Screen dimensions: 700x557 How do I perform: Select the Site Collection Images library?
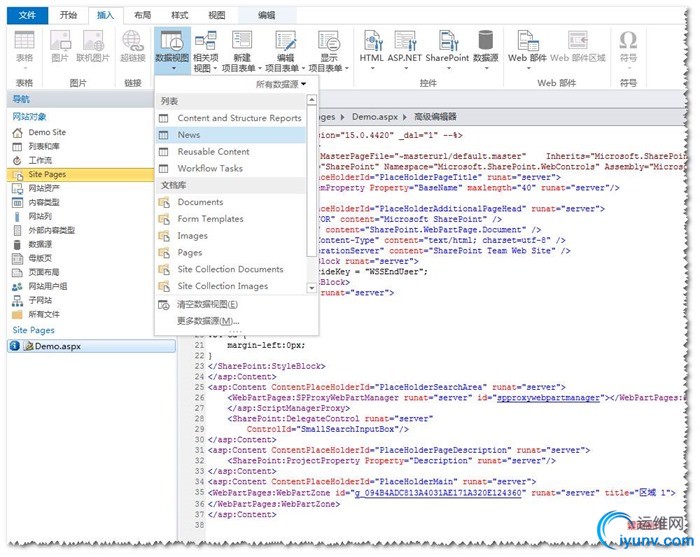point(231,286)
